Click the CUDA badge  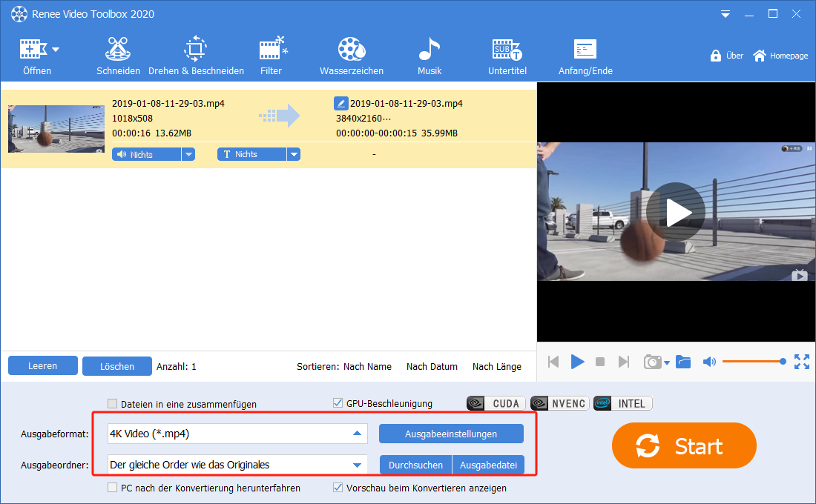[496, 404]
